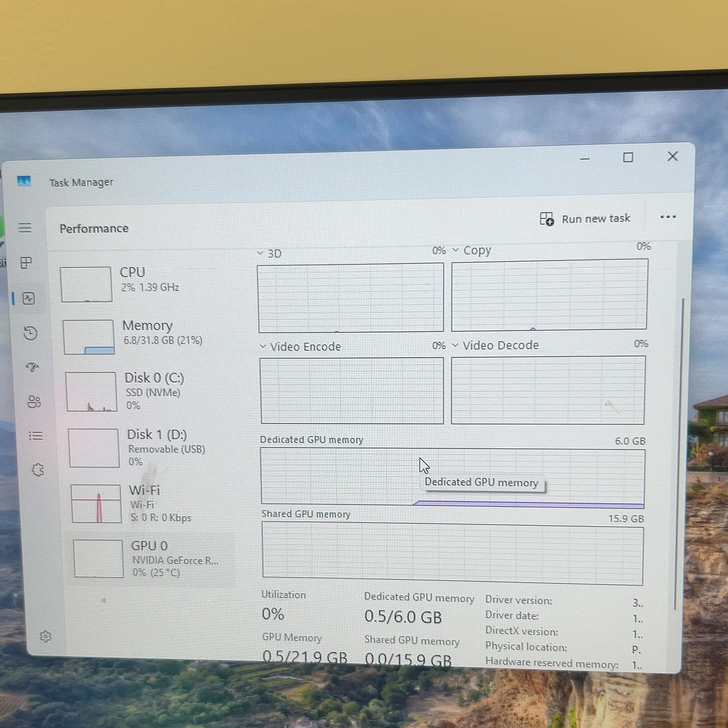Select the Performance page icon in sidebar

pos(29,298)
